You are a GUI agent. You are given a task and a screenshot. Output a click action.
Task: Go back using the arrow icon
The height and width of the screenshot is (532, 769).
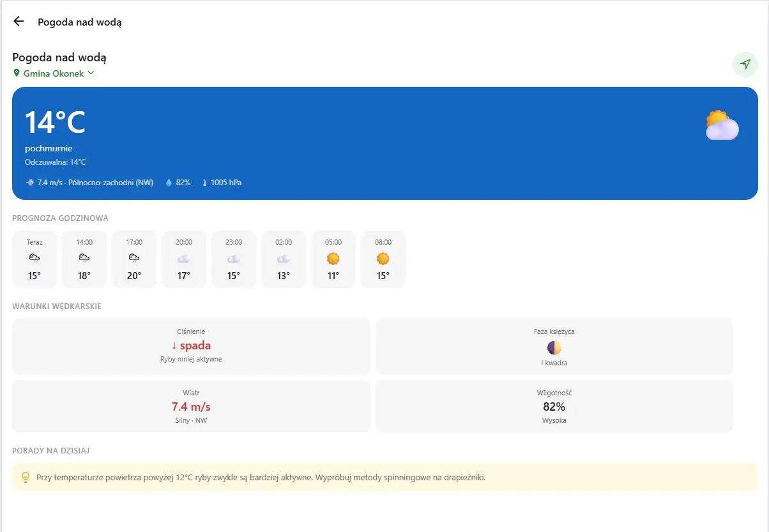(x=19, y=22)
